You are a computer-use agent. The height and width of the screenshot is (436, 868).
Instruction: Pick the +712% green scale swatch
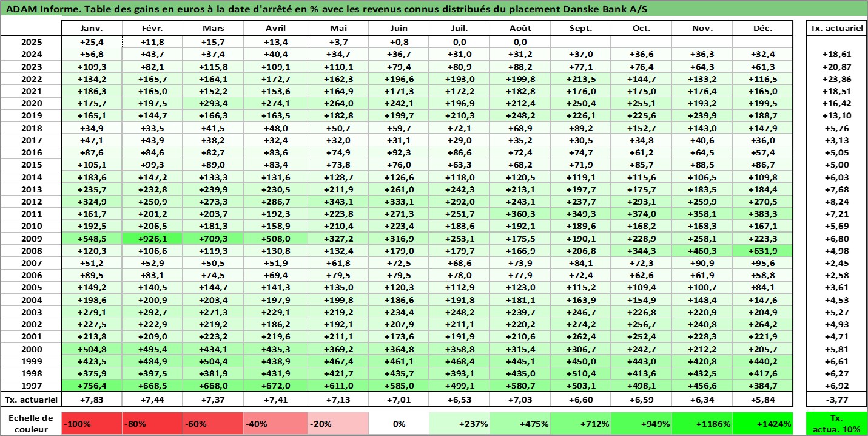tap(580, 424)
